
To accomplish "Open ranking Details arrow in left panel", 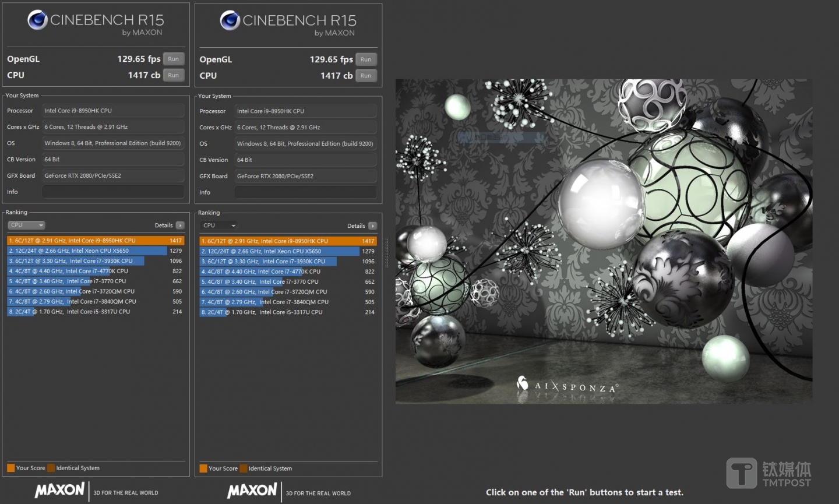I will 180,225.
